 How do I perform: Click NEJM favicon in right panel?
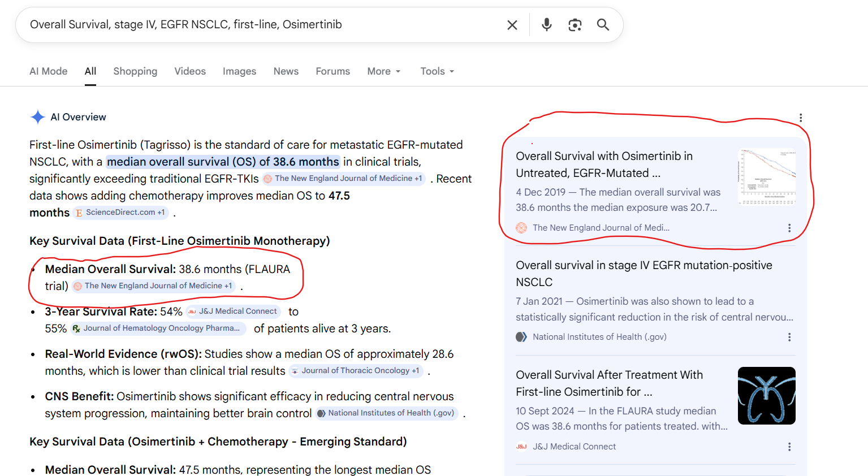pos(521,228)
